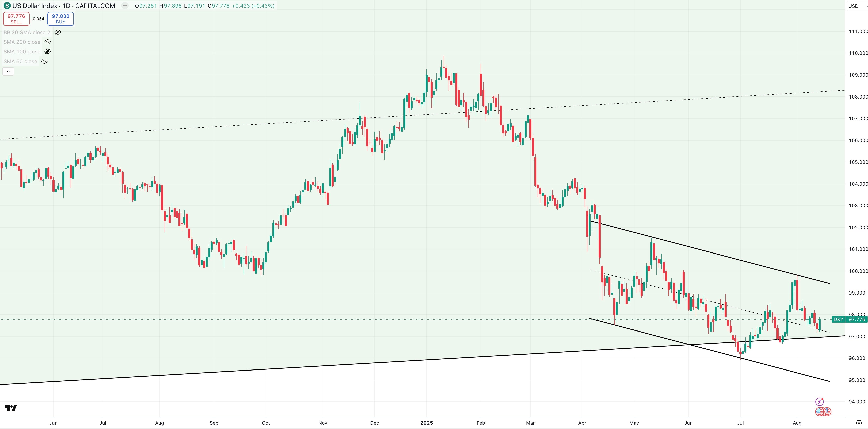Open the purple lightning events icon
Screen dimensions: 868x429
[820, 402]
